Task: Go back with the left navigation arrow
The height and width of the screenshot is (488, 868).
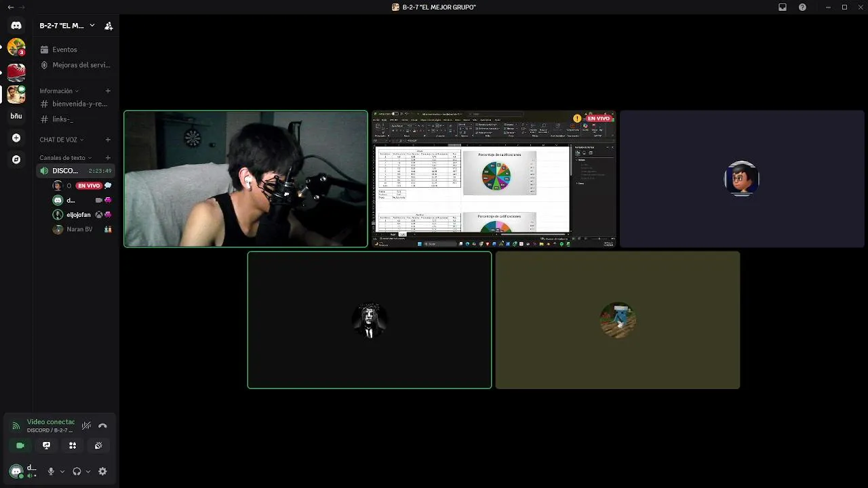Action: [x=10, y=7]
